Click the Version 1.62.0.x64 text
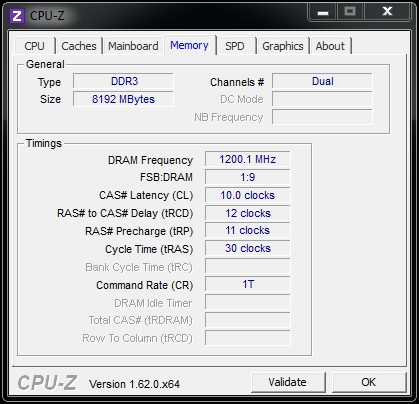 [x=134, y=384]
